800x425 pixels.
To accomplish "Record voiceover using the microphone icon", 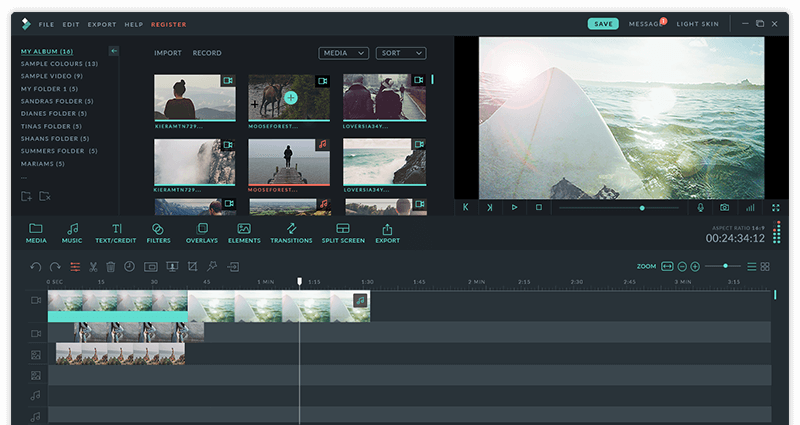I will tap(700, 208).
